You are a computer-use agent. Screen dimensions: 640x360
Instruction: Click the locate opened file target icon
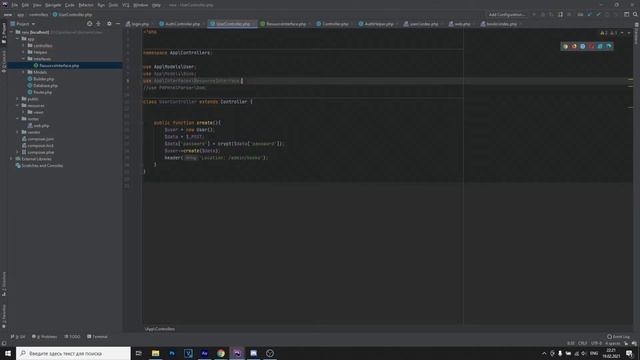click(89, 24)
